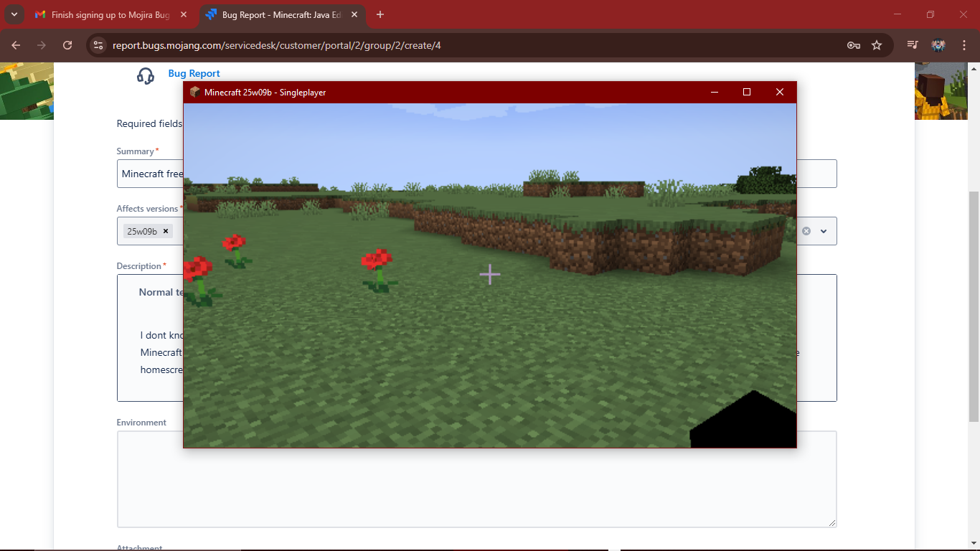980x551 pixels.
Task: Open the Chrome profile avatar
Action: [x=938, y=45]
